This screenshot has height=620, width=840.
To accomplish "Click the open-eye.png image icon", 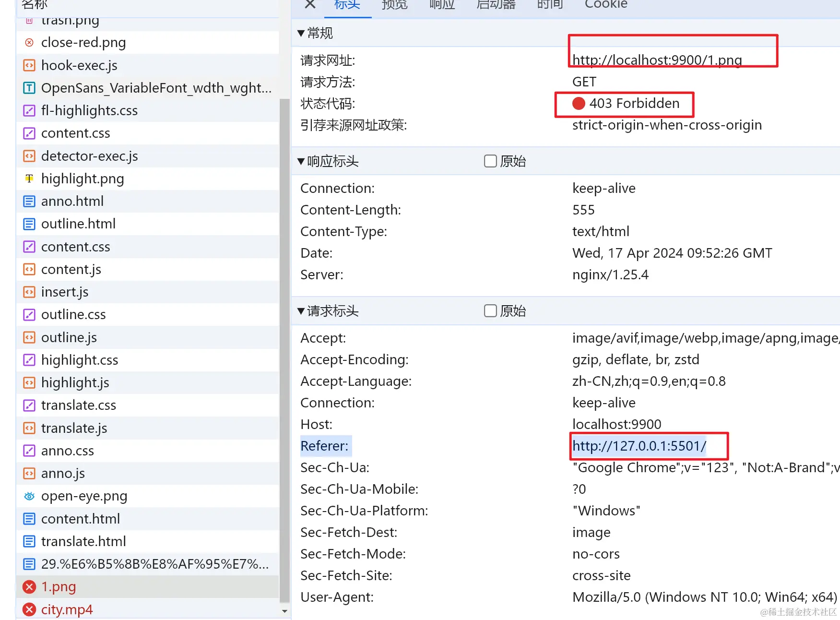I will coord(29,496).
